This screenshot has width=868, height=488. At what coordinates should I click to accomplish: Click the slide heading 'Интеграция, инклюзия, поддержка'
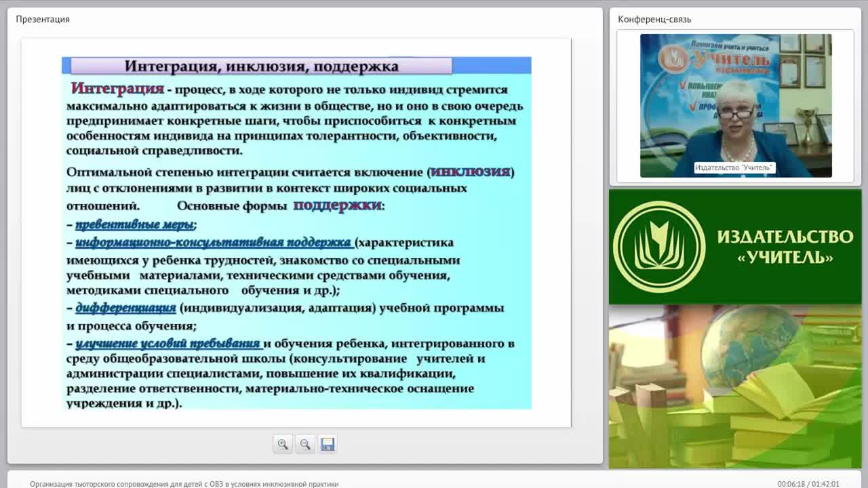[262, 66]
